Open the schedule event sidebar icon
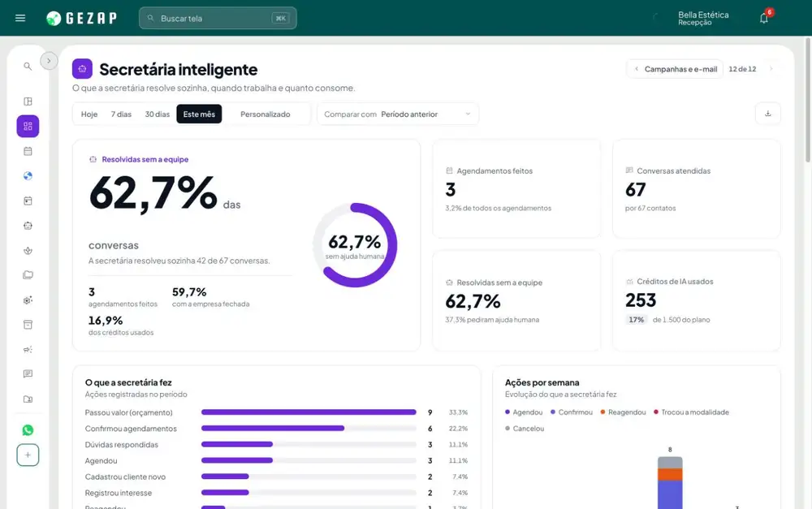The width and height of the screenshot is (812, 509). 28,201
